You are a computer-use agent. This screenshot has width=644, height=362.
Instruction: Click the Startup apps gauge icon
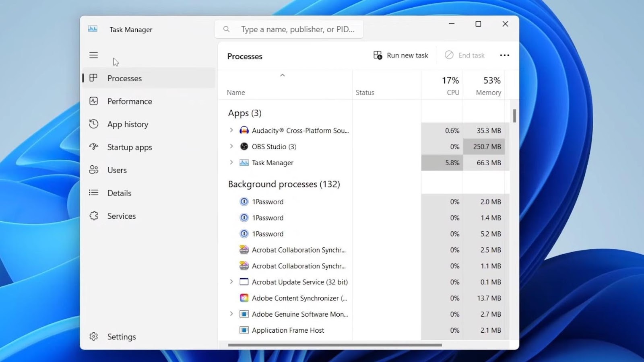coord(93,147)
